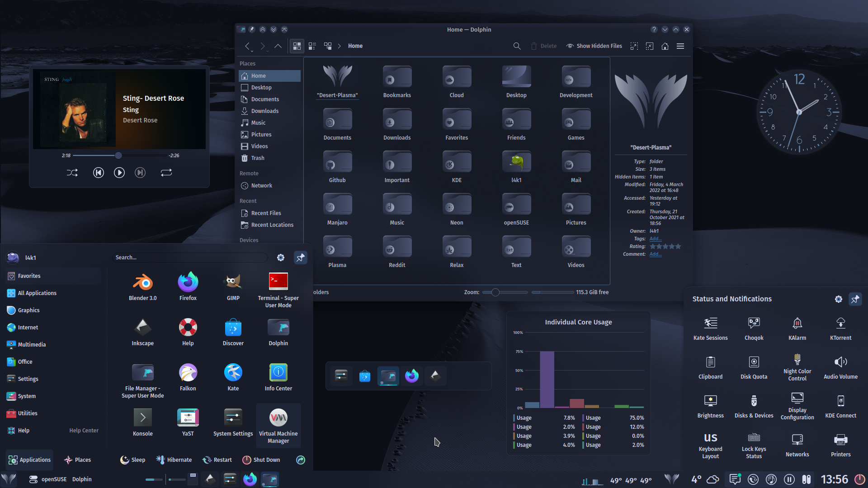
Task: Click the launcher search field
Action: [x=190, y=258]
